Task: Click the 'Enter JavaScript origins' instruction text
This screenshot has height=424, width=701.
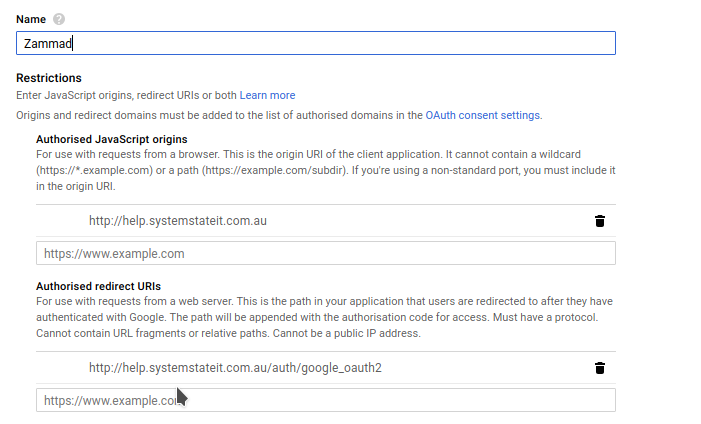Action: tap(126, 95)
